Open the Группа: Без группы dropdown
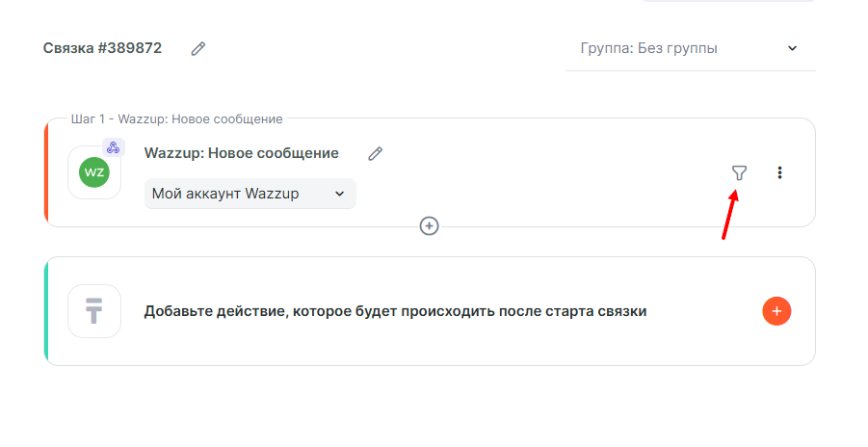 point(674,48)
